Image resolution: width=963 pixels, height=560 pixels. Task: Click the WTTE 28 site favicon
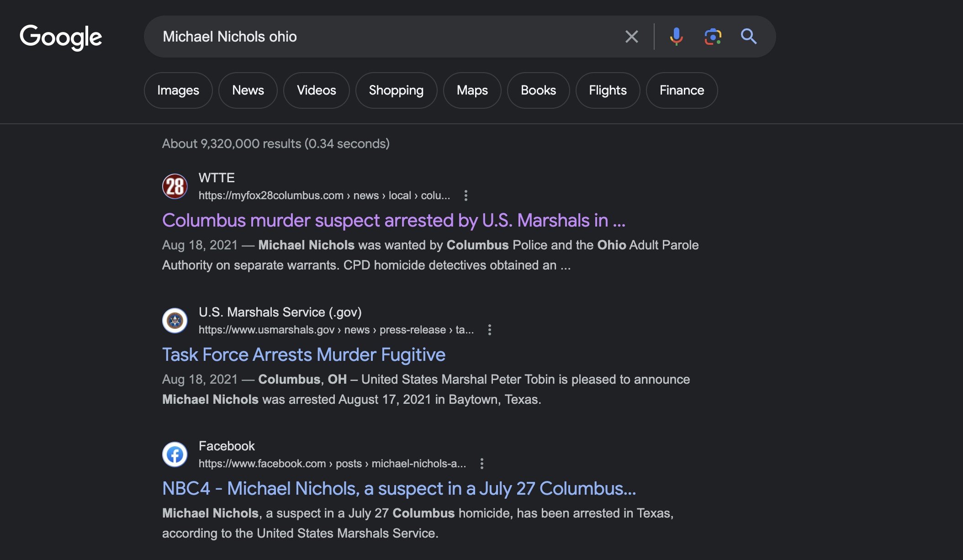[x=175, y=186]
